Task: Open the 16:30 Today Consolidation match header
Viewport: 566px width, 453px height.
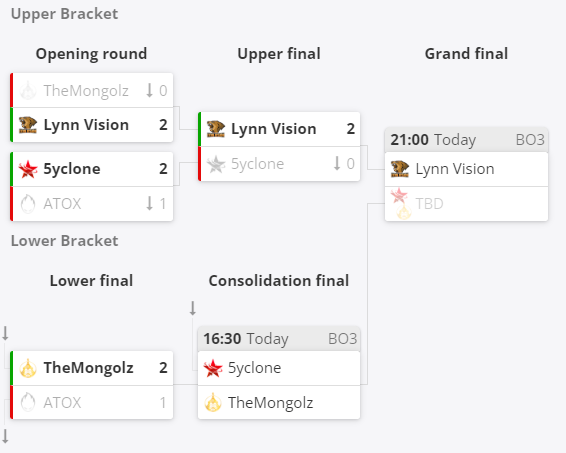Action: 279,339
